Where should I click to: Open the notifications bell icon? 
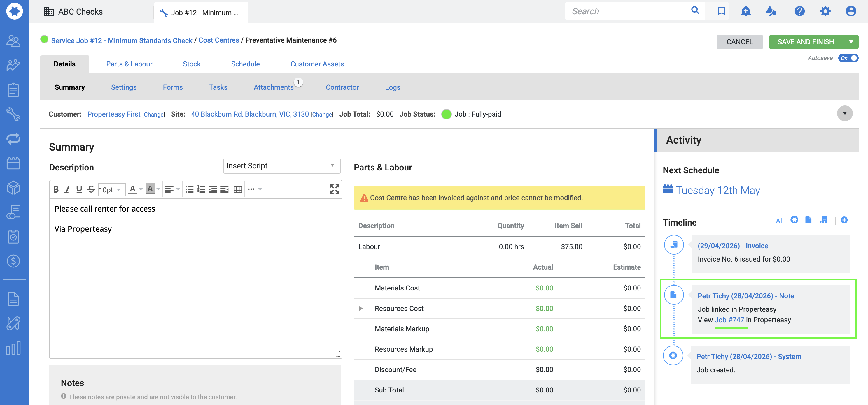745,11
